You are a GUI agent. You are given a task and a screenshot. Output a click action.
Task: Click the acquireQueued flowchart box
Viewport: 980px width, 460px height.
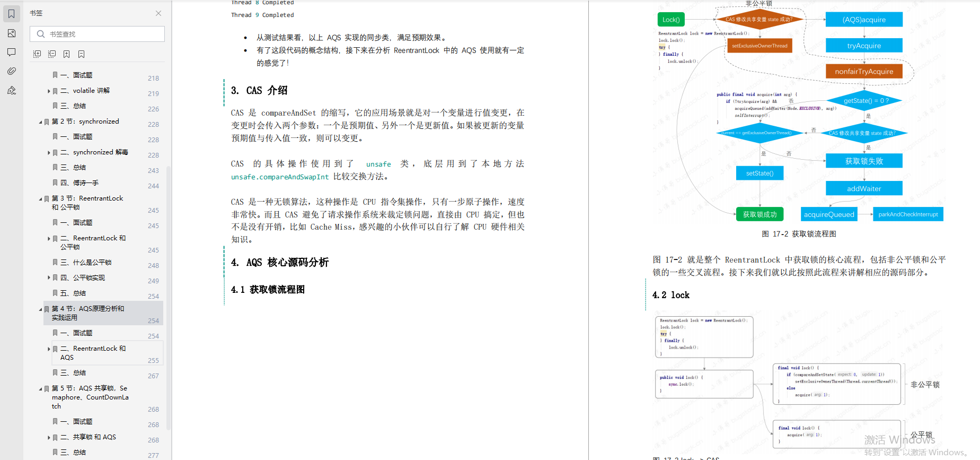(x=829, y=214)
